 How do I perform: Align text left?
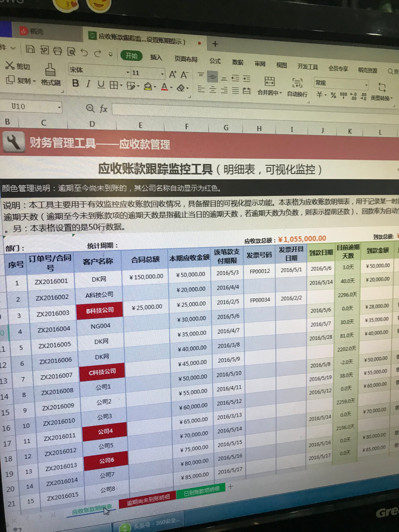(x=201, y=89)
